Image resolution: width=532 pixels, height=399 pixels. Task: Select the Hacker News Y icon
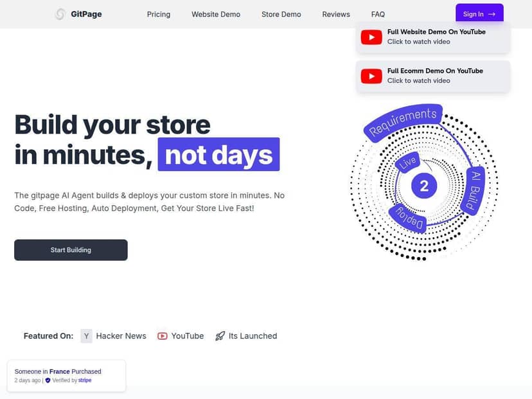[86, 335]
